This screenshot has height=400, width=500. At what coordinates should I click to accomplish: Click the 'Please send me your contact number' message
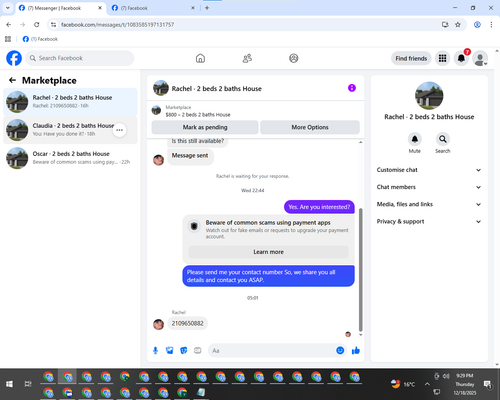[x=268, y=276]
